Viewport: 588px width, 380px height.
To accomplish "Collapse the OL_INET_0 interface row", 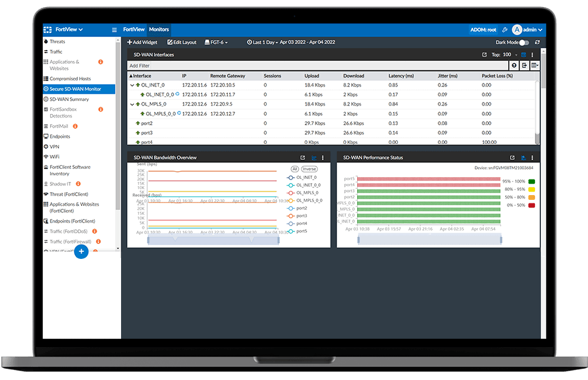I will [132, 85].
